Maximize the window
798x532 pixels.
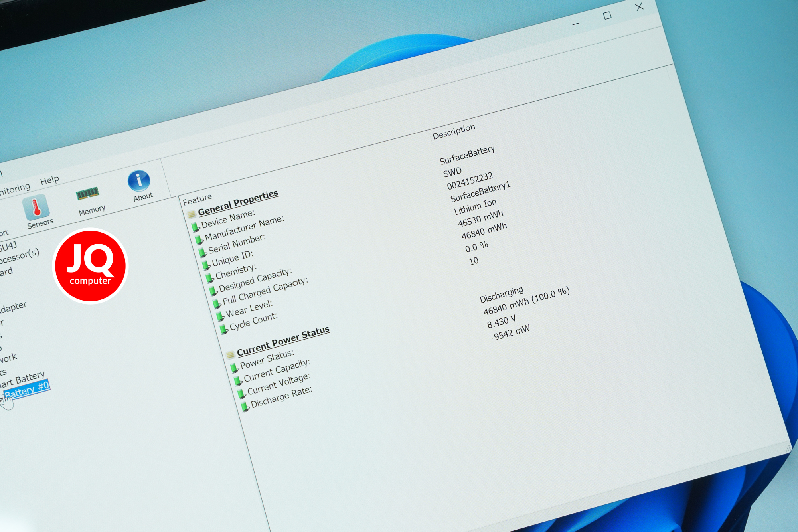pos(607,16)
